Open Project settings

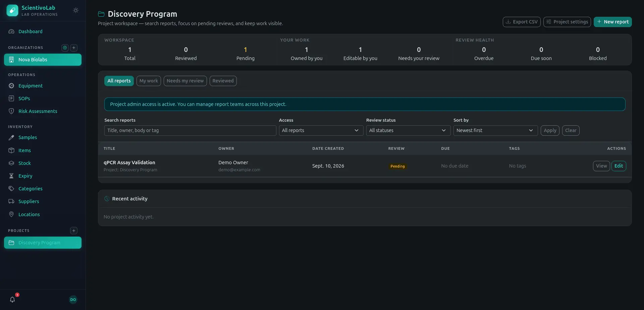click(x=567, y=22)
